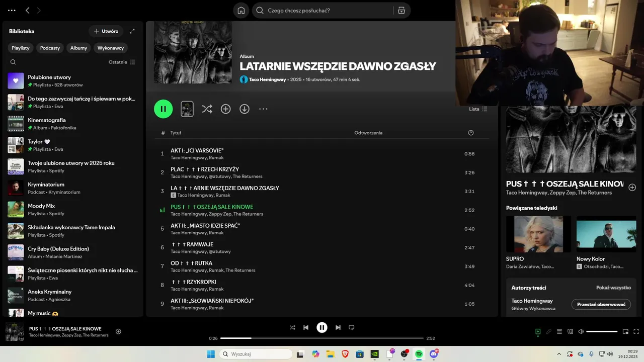
Task: Open the Ostatnie sort dropdown
Action: (122, 62)
